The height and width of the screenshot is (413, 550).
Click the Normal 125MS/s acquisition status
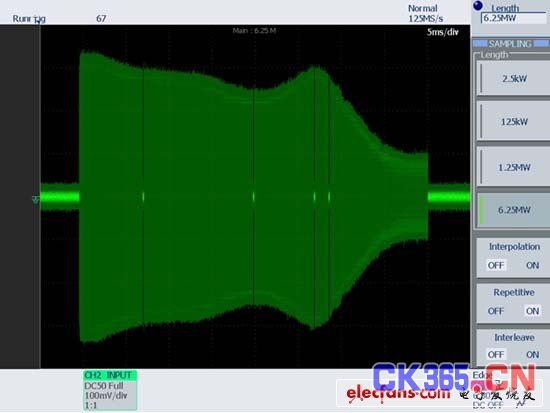(x=425, y=13)
